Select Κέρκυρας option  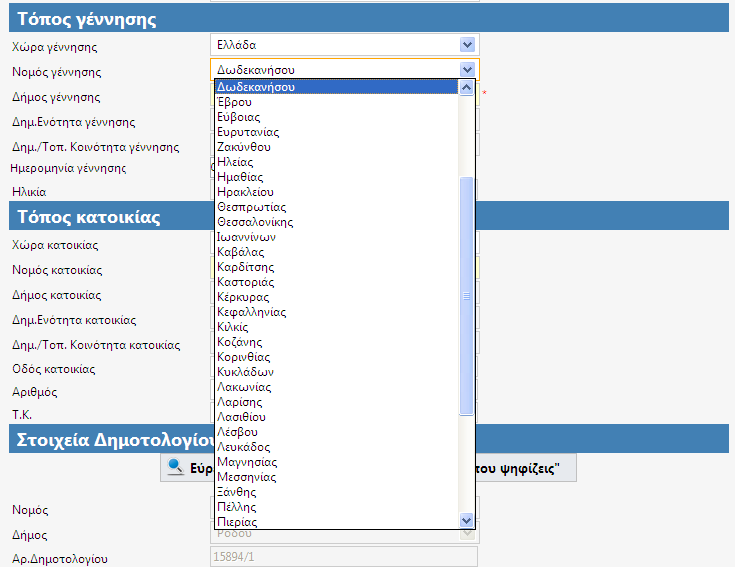[336, 297]
